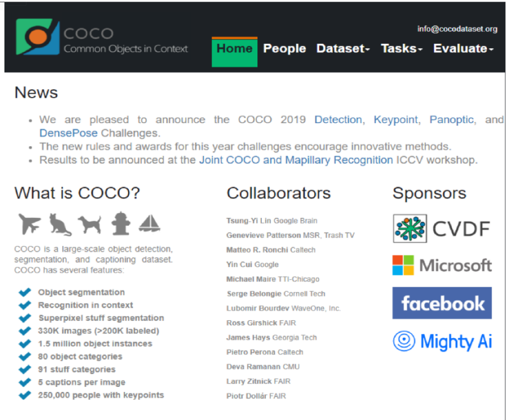
Task: Open the CVDF sponsor logo
Action: 442,228
